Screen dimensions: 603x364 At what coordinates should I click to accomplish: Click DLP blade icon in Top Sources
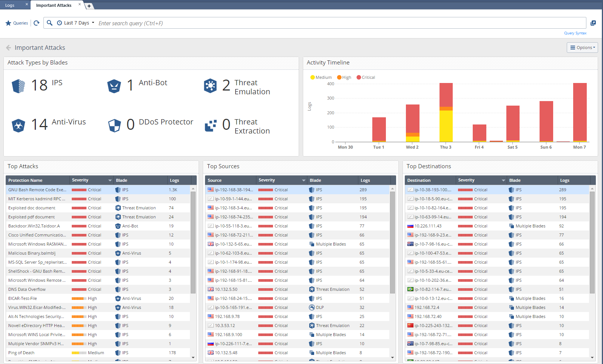312,307
